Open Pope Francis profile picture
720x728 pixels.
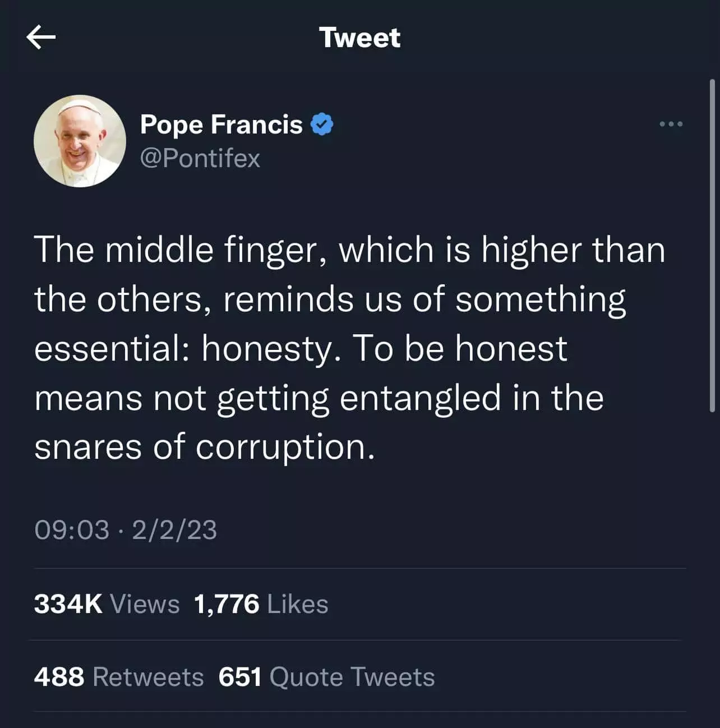click(80, 141)
